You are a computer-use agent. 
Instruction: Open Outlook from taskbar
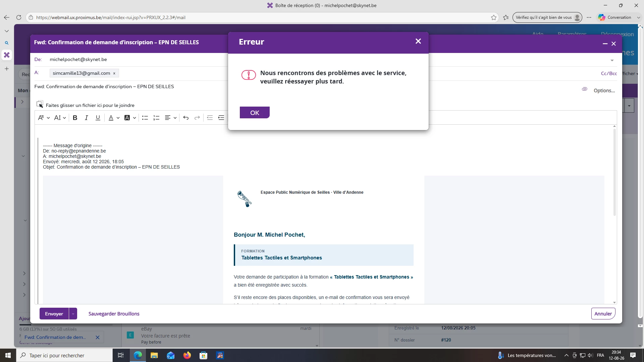(170, 355)
